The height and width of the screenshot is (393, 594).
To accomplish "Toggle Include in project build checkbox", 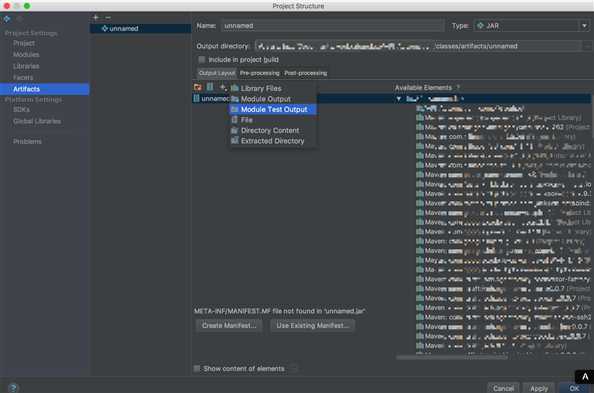I will (x=202, y=59).
